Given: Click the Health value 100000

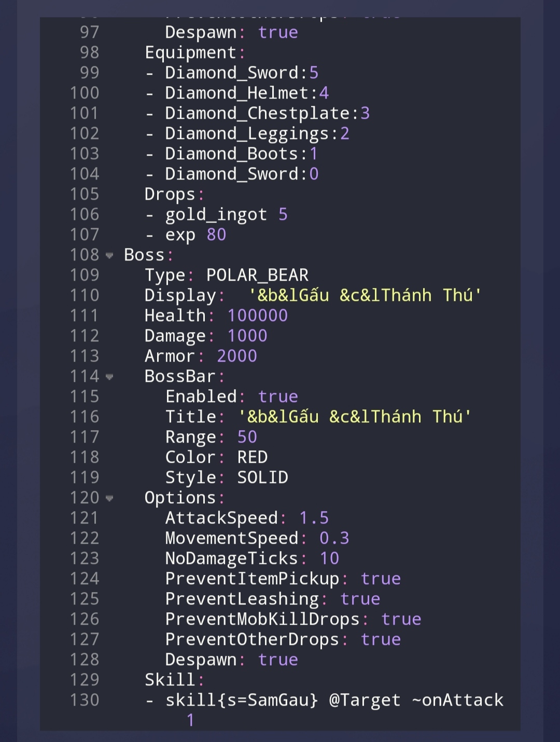Looking at the screenshot, I should (257, 315).
